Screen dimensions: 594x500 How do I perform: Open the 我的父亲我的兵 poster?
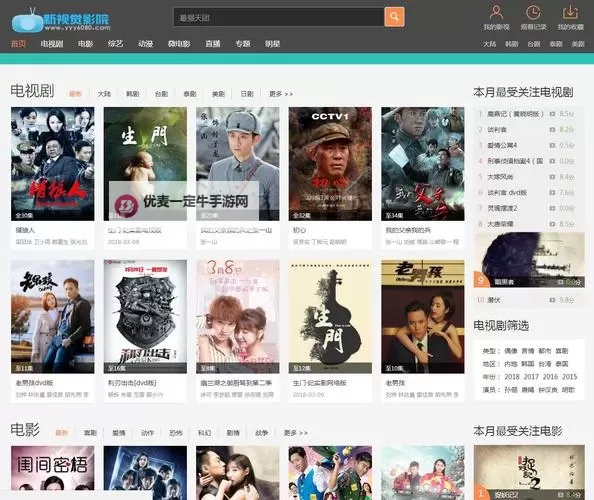click(x=423, y=164)
